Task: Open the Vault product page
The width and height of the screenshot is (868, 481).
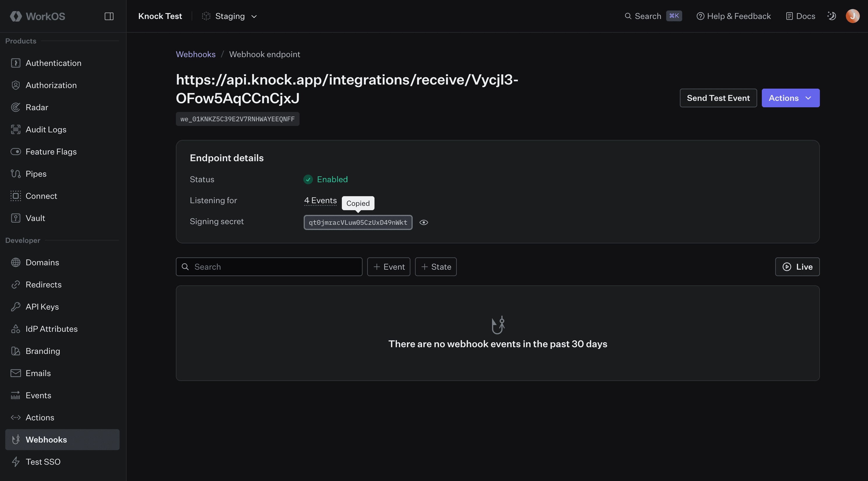Action: click(x=35, y=218)
